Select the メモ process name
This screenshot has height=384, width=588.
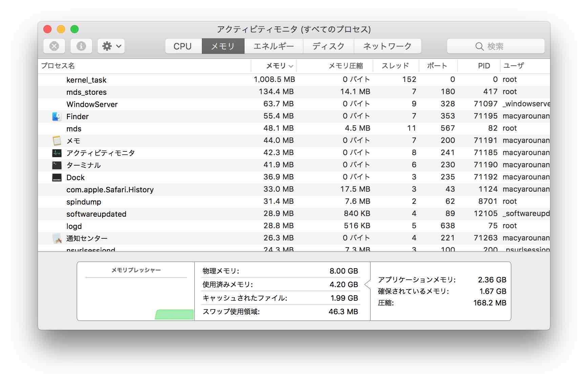pyautogui.click(x=73, y=141)
